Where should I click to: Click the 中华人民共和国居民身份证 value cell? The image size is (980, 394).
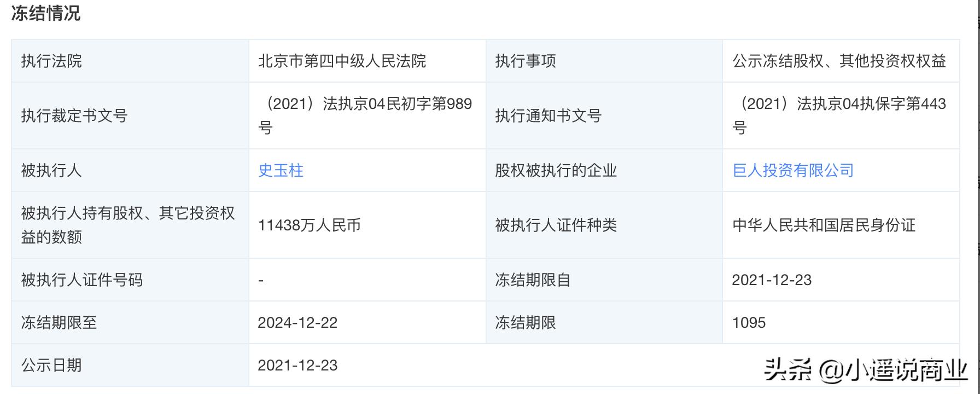[x=824, y=225]
